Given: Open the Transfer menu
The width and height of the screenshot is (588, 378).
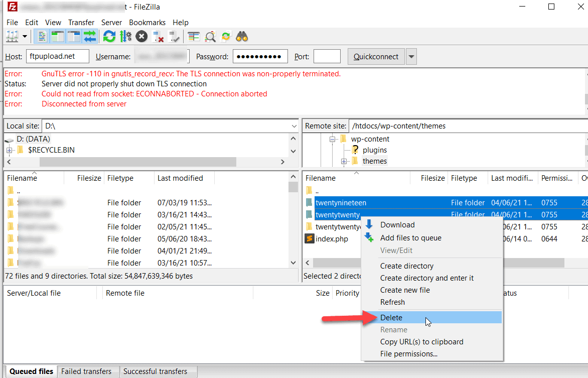Looking at the screenshot, I should click(x=81, y=23).
